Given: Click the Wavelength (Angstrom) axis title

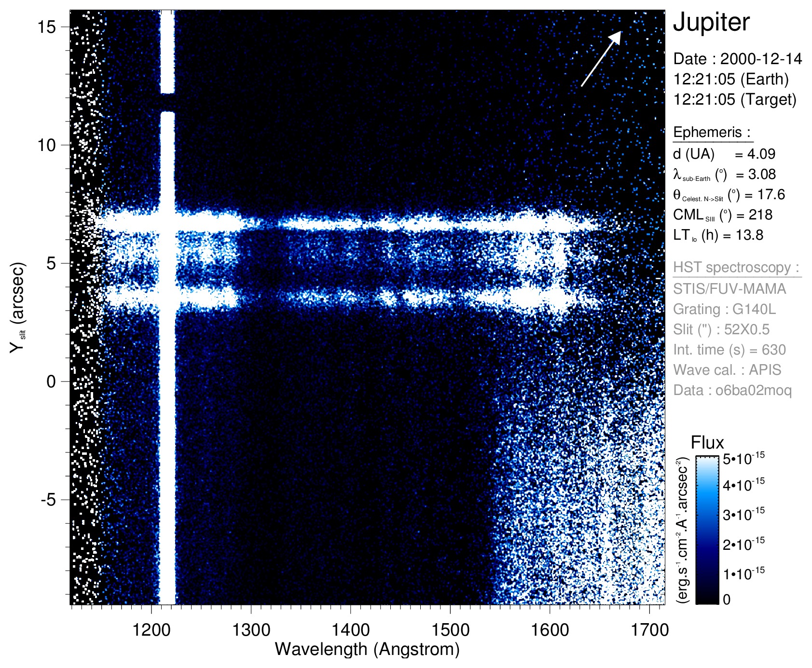Looking at the screenshot, I should (367, 649).
